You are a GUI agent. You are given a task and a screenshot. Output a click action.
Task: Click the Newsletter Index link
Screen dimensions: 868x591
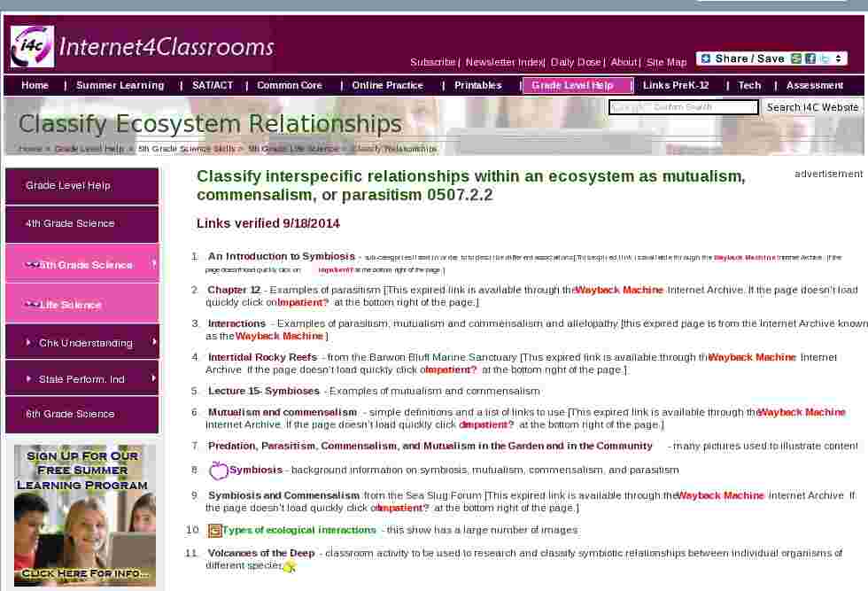click(x=504, y=62)
